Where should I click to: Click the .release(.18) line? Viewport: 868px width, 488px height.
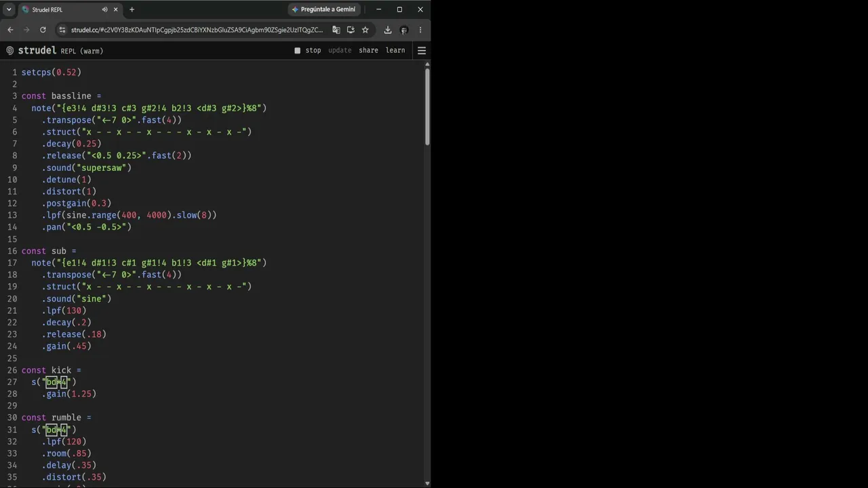coord(74,334)
